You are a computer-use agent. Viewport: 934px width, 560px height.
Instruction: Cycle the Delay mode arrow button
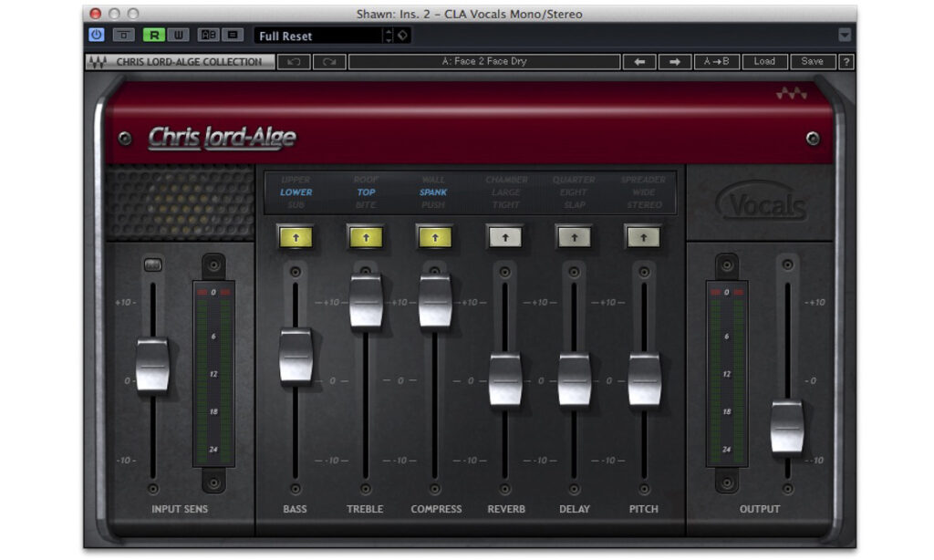pyautogui.click(x=575, y=237)
